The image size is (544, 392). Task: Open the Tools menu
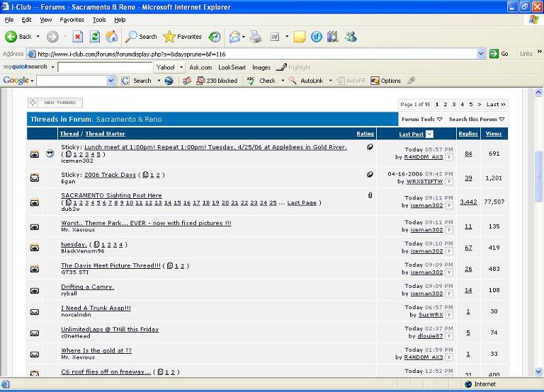(x=99, y=20)
